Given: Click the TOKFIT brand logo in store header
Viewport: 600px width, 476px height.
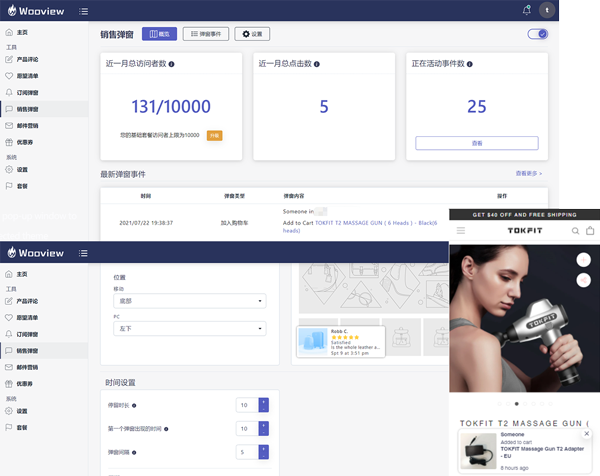Looking at the screenshot, I should click(525, 230).
